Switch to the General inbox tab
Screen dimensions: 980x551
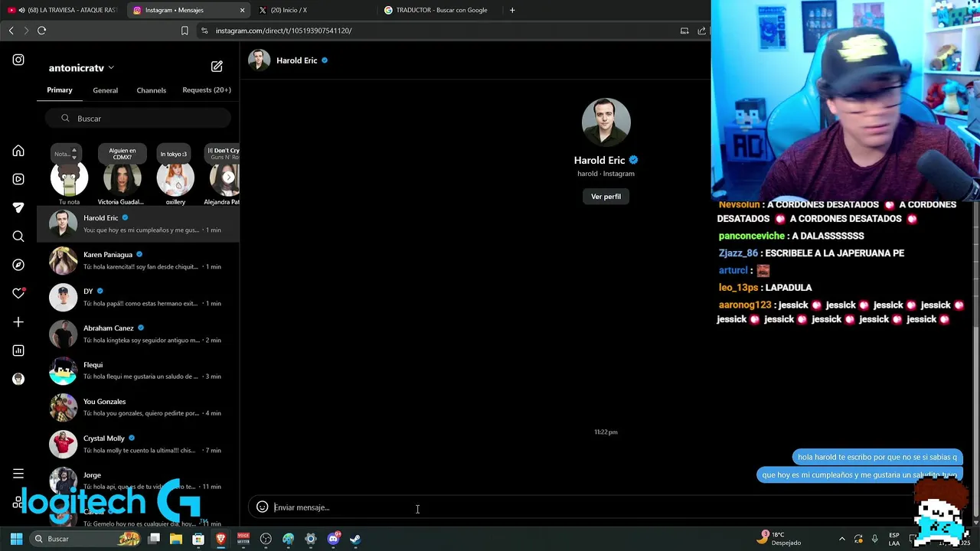(106, 90)
